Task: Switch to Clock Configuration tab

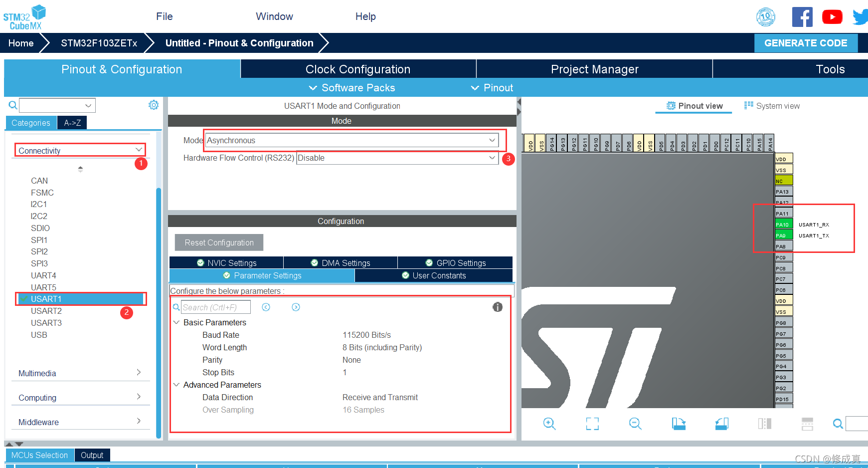Action: (358, 69)
